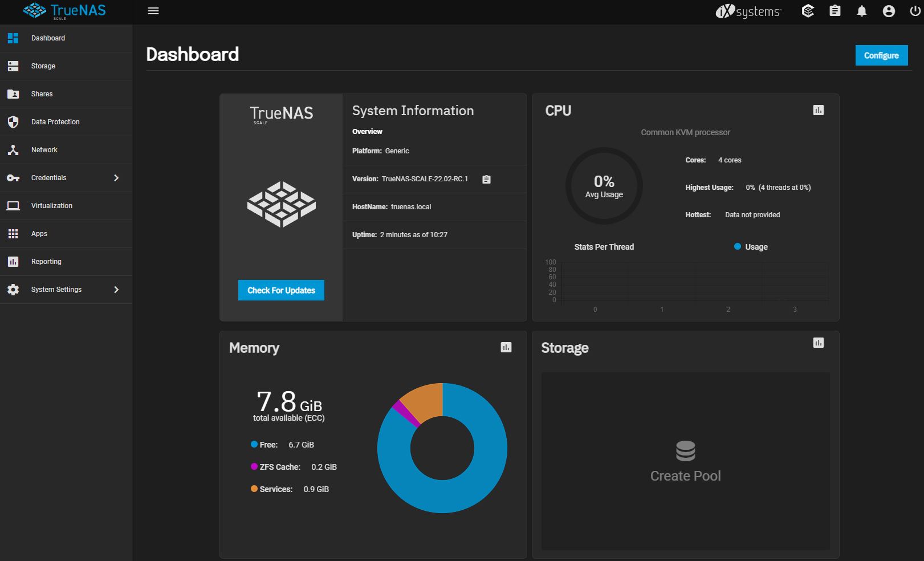This screenshot has height=561, width=924.
Task: Expand the System Settings submenu chevron
Action: click(116, 290)
